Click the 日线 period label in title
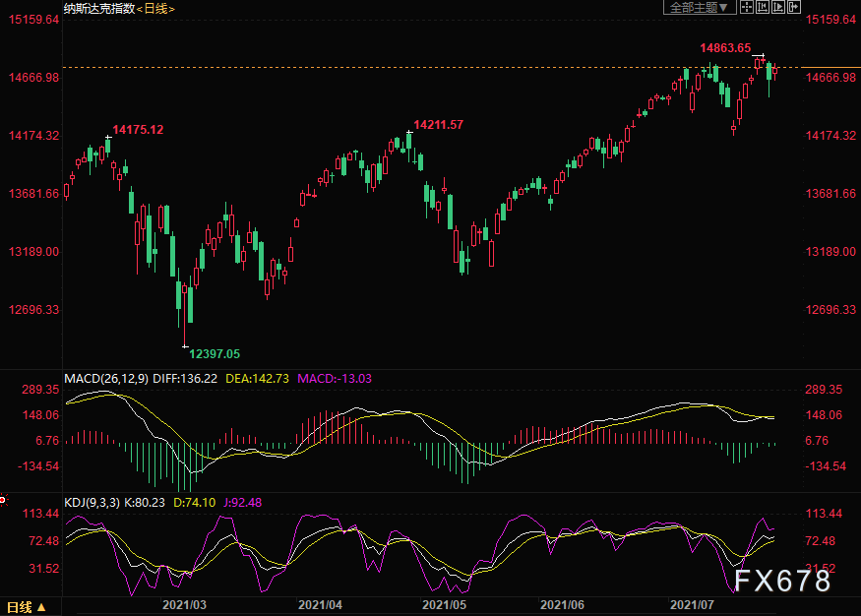Screen dimensions: 861x616 [x=155, y=8]
